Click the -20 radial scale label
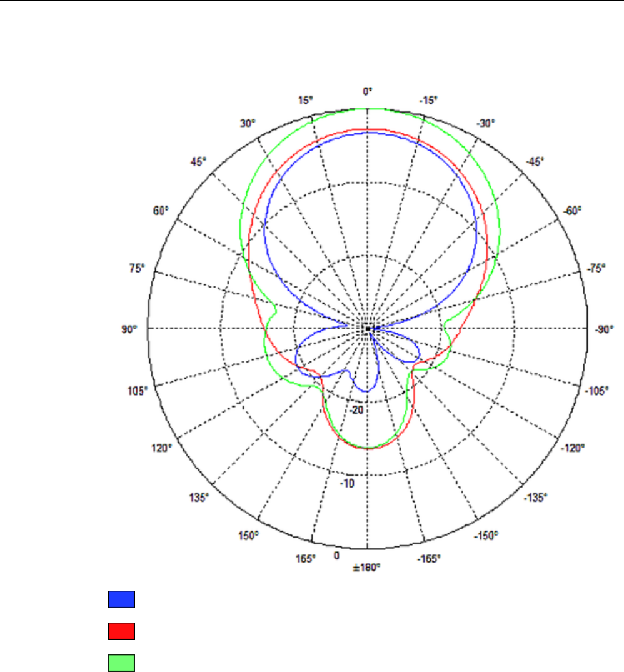 356,410
